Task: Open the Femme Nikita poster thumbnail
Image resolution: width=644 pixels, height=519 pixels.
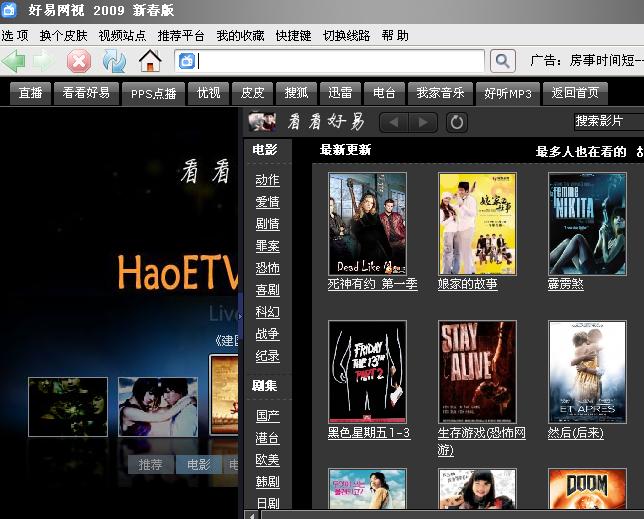Action: [587, 224]
